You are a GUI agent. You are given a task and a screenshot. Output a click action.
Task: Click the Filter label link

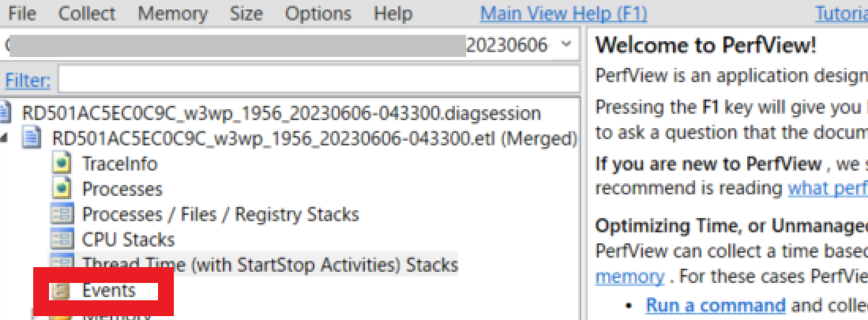point(28,80)
